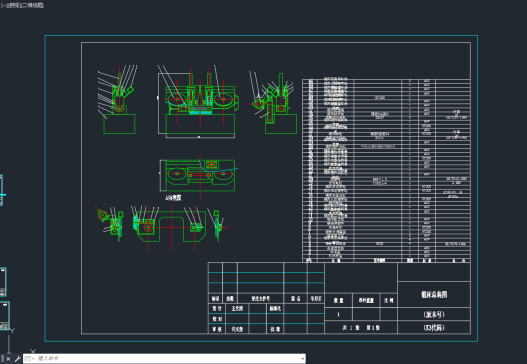527x364 pixels.
Task: Click the parts list header row at table bottom
Action: [x=386, y=260]
